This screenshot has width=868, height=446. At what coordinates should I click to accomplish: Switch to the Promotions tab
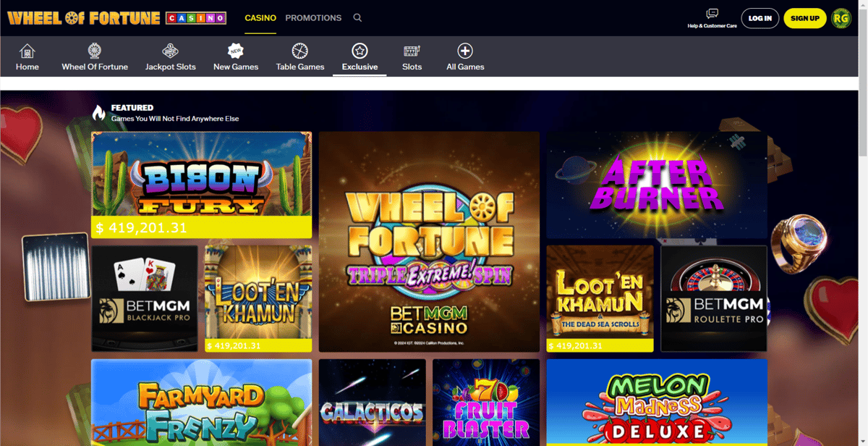click(x=313, y=18)
